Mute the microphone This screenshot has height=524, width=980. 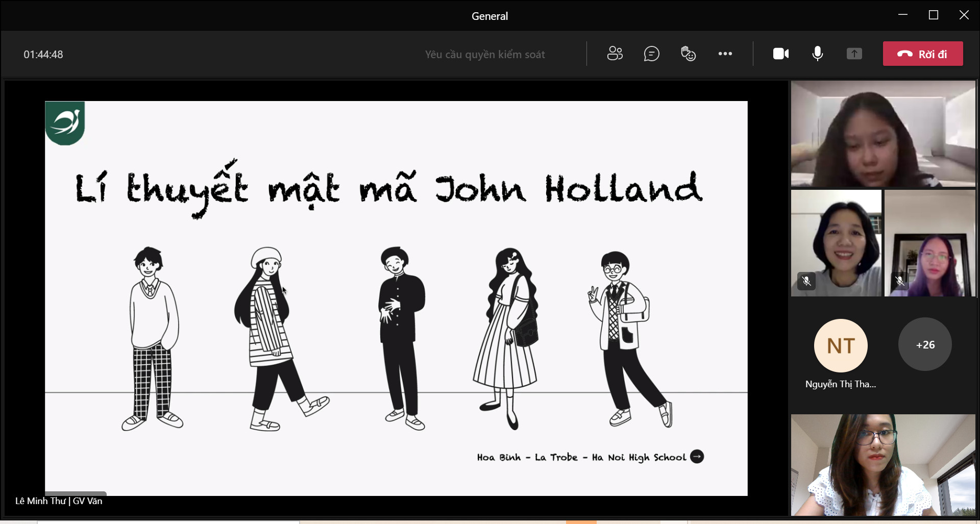817,54
